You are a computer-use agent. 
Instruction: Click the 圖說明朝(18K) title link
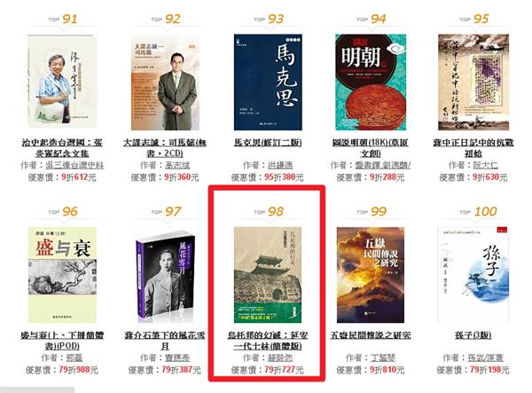(371, 148)
